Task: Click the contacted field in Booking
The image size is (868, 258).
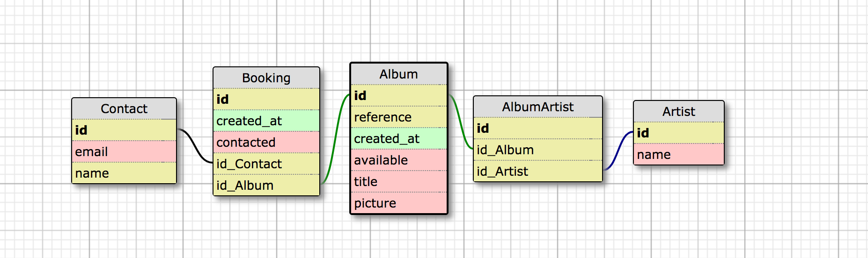Action: 266,142
